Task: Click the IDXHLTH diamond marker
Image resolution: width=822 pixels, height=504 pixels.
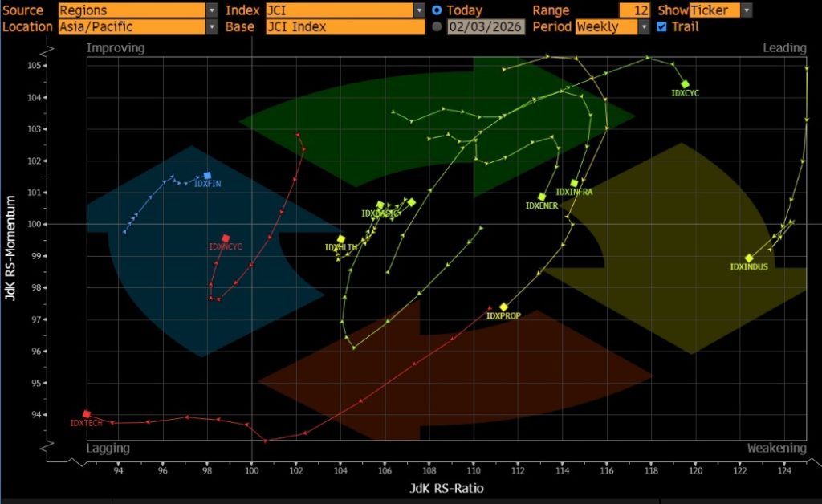Action: click(x=341, y=239)
